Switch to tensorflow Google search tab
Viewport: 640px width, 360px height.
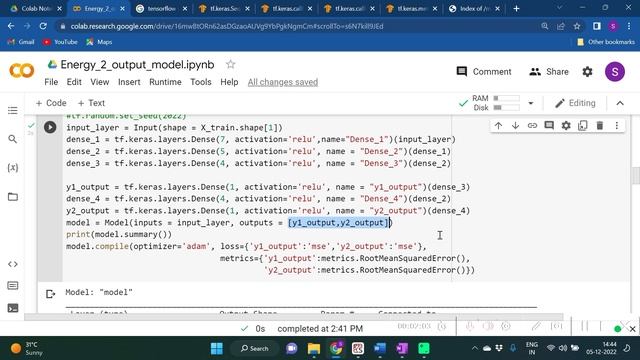point(161,8)
